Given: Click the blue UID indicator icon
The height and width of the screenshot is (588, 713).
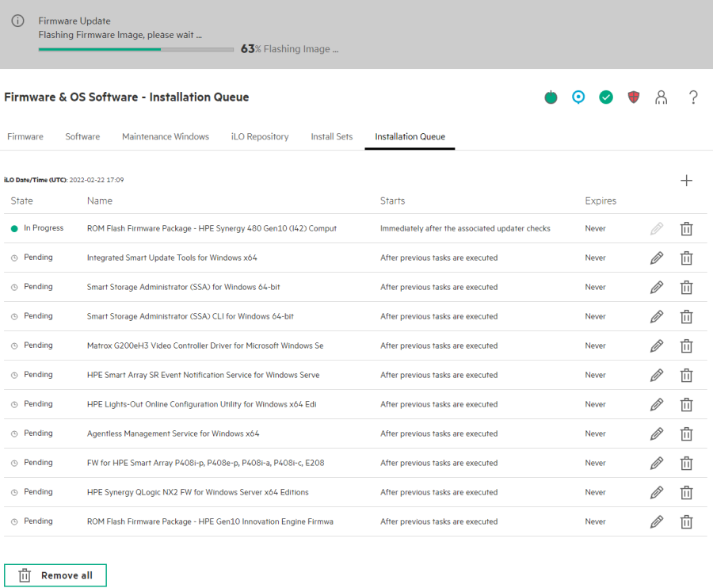Looking at the screenshot, I should [578, 97].
